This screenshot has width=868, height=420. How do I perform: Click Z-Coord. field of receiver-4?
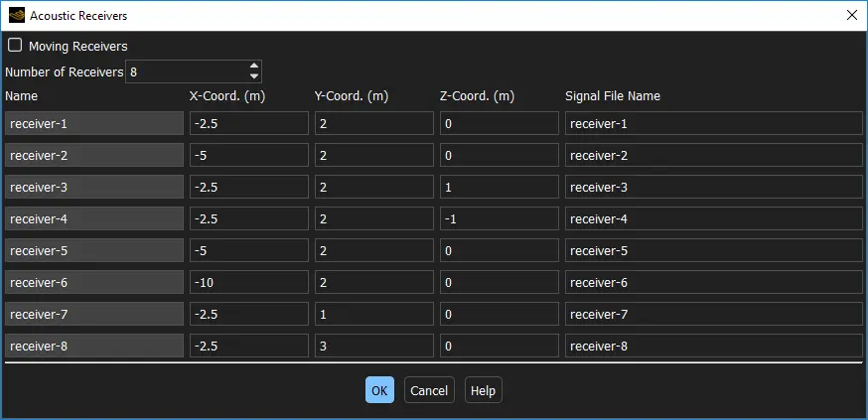(x=499, y=218)
